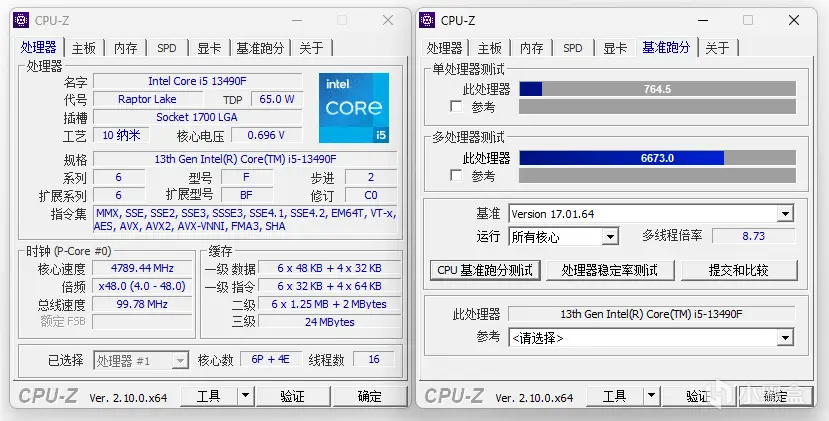Open the 工具 arrow menu in left window

click(245, 396)
